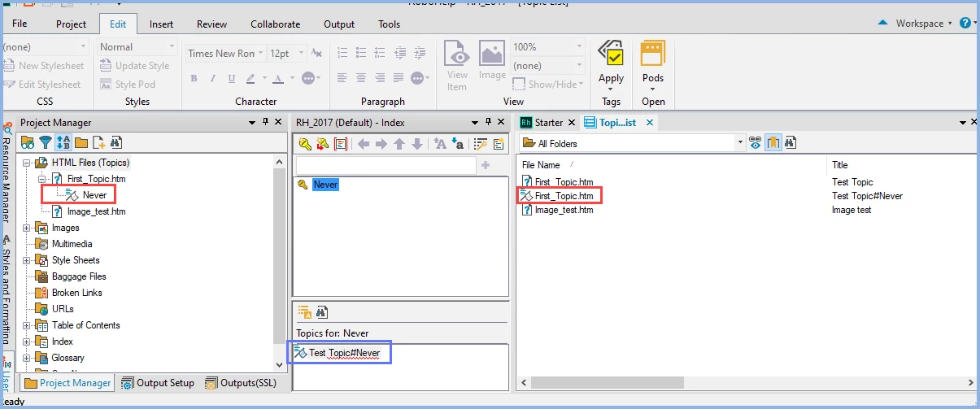Open the 12pt font size dropdown
The width and height of the screenshot is (980, 409).
(x=285, y=54)
